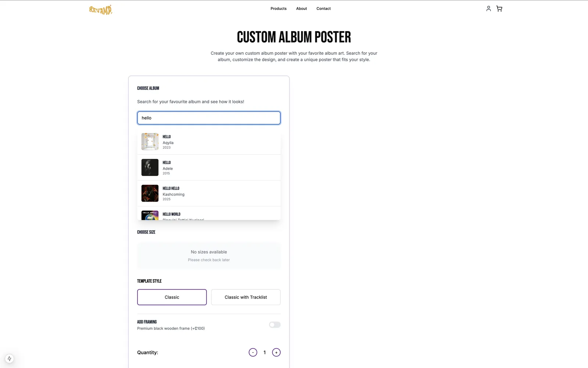The width and height of the screenshot is (588, 368).
Task: Open the user account icon
Action: click(x=488, y=8)
